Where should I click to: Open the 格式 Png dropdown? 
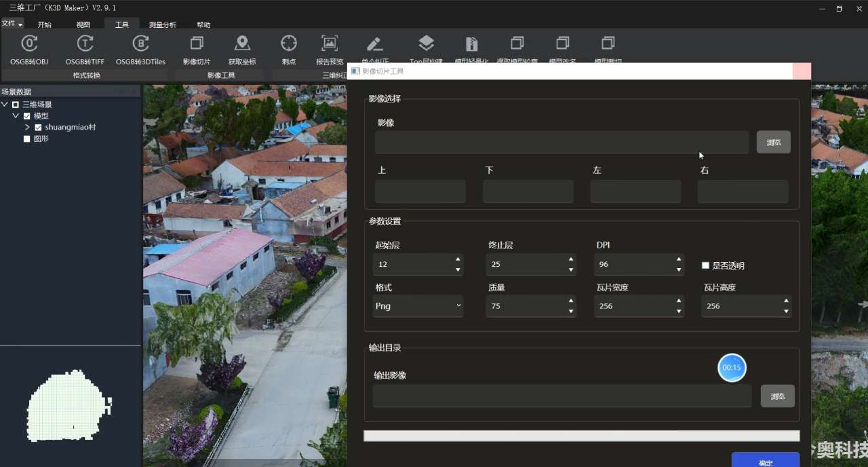click(x=418, y=306)
